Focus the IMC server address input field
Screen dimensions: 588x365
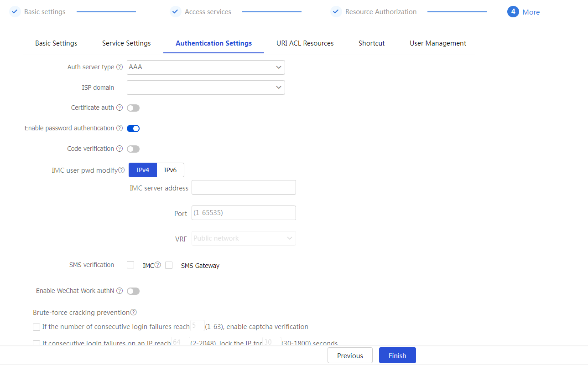coord(244,187)
